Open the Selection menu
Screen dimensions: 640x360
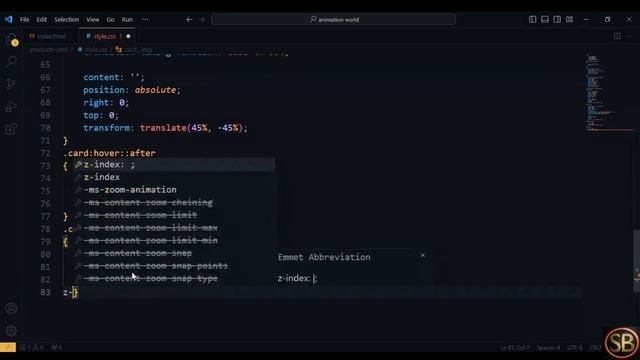coord(67,19)
